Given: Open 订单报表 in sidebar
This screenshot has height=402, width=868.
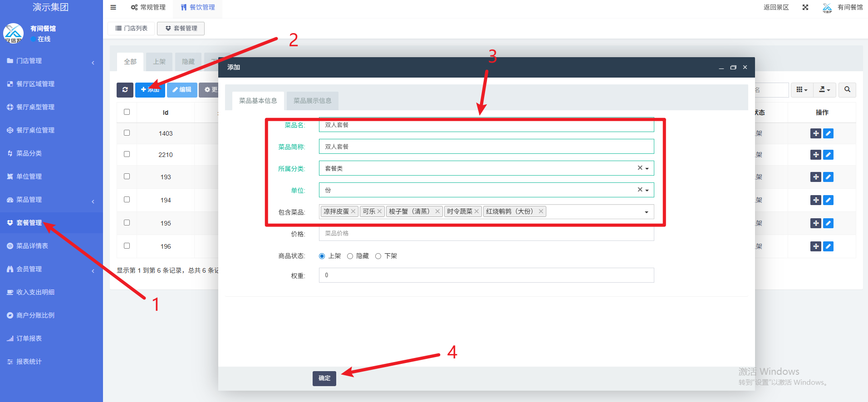Looking at the screenshot, I should (x=51, y=338).
